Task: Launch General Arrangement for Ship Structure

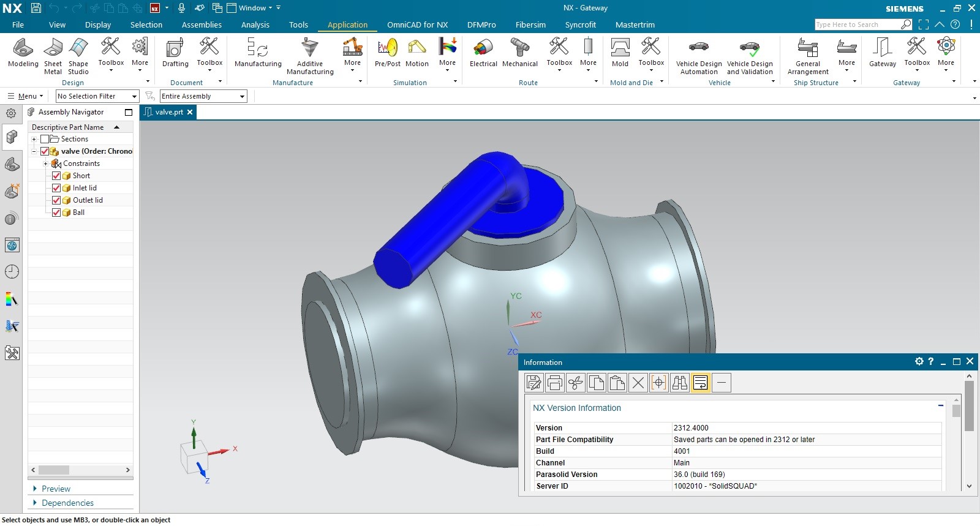Action: (x=808, y=56)
